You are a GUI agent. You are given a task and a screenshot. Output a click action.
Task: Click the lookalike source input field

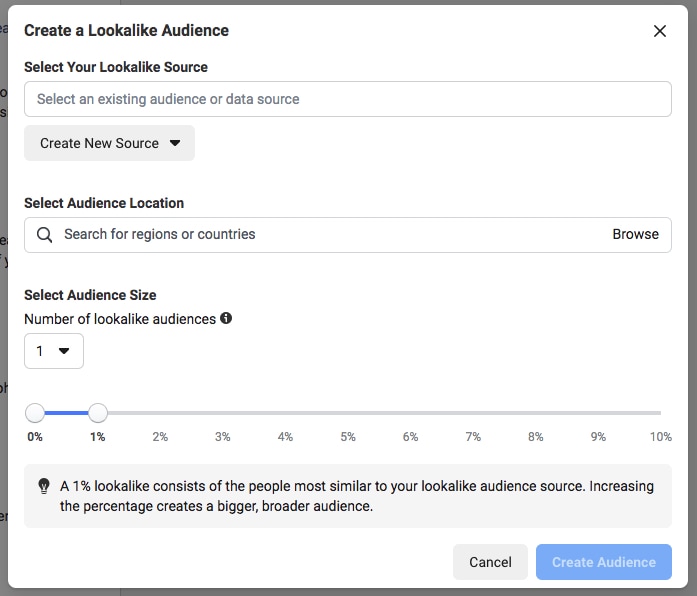[347, 99]
